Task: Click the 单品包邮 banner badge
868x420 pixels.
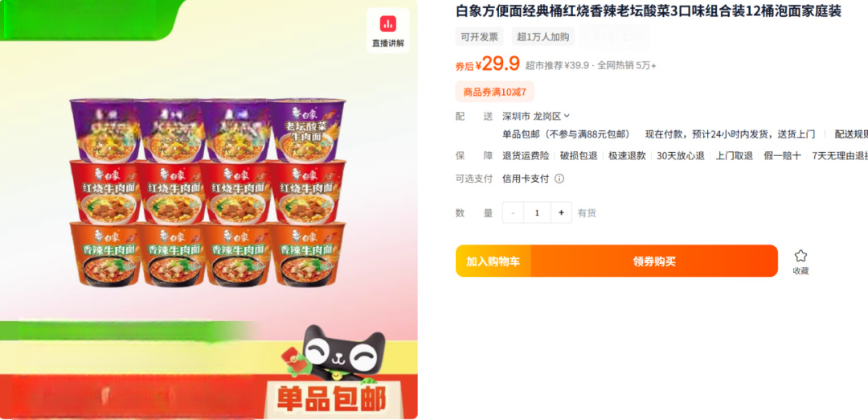Action: [x=331, y=399]
